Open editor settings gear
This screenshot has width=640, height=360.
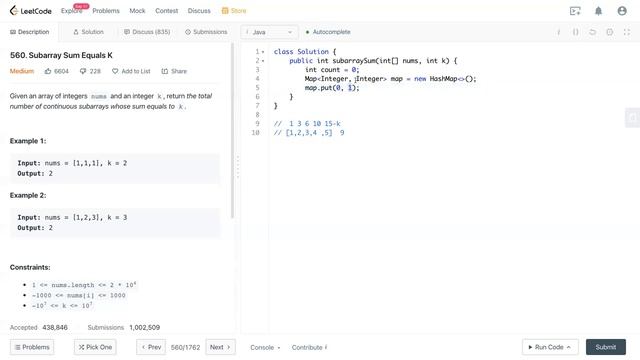609,32
